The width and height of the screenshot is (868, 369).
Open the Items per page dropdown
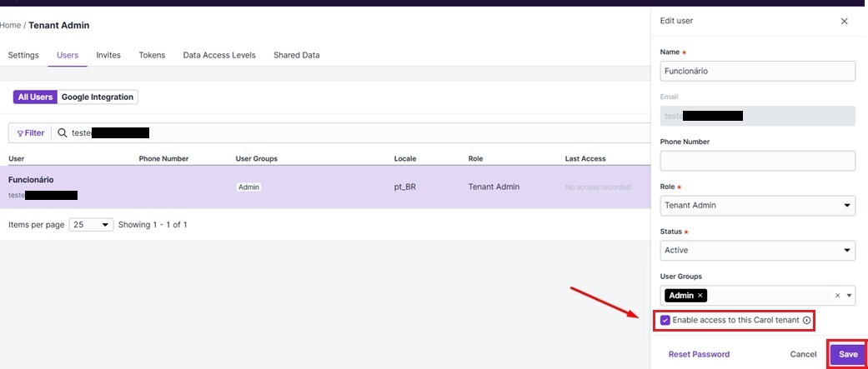click(91, 225)
